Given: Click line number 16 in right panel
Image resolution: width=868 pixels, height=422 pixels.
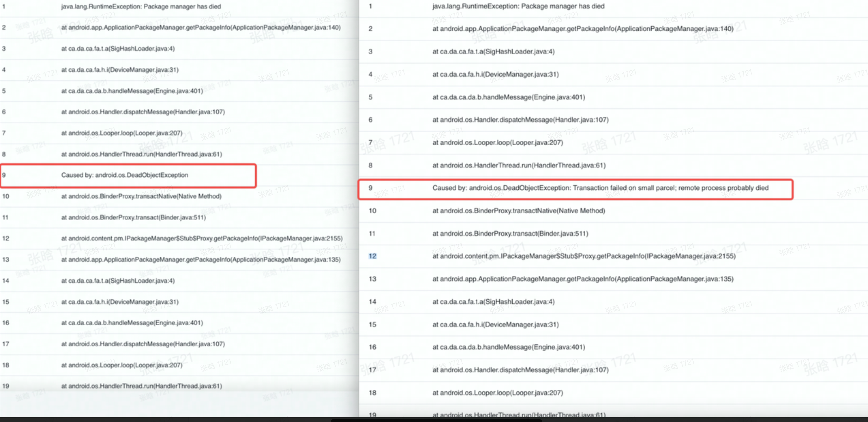Looking at the screenshot, I should [372, 347].
